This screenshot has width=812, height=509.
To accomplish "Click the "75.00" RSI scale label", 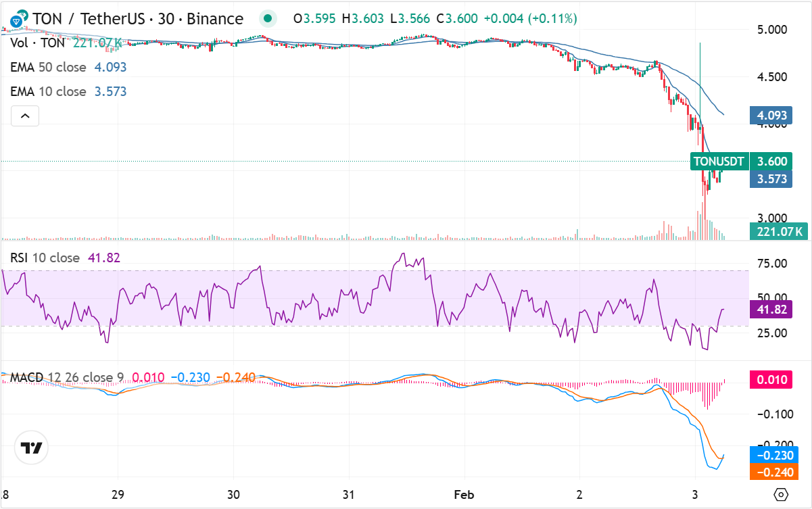I will (772, 263).
